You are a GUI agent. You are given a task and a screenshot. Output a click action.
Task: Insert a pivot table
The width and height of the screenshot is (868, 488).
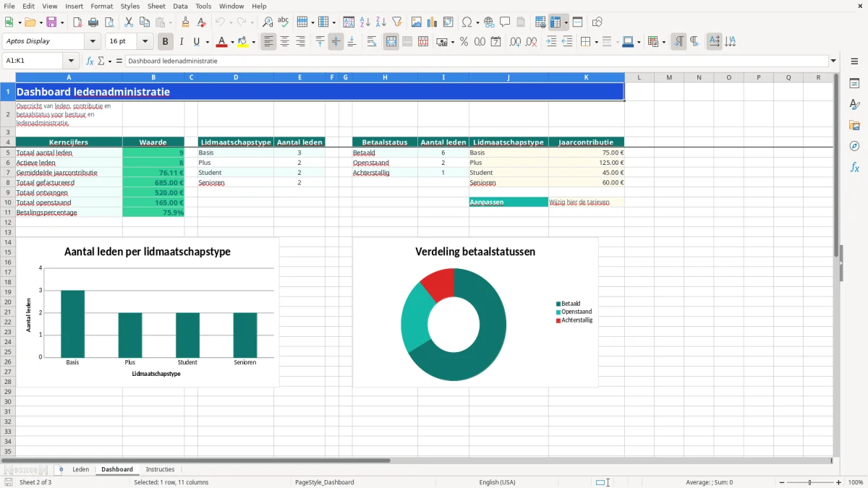coord(448,22)
